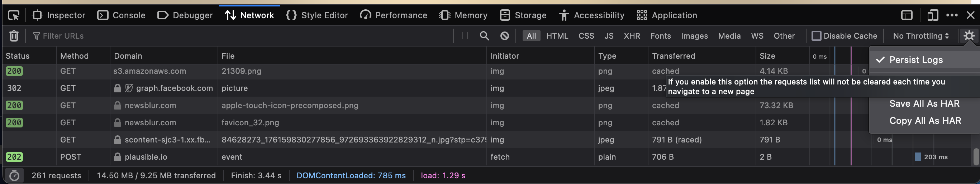Choose Save All As HAR
The height and width of the screenshot is (184, 980).
(x=924, y=103)
